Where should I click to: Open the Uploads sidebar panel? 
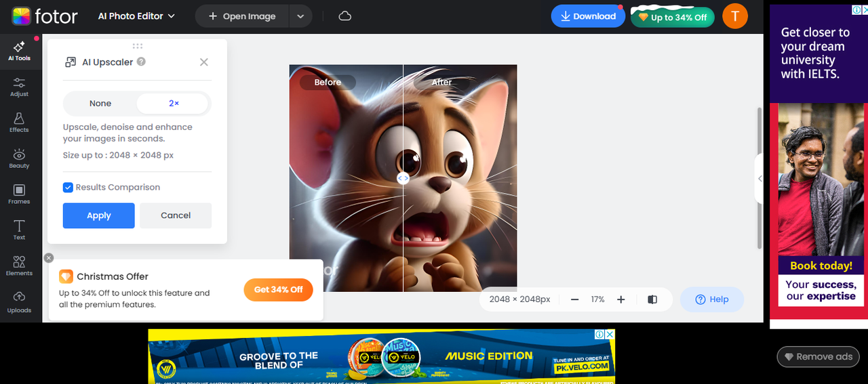point(19,302)
